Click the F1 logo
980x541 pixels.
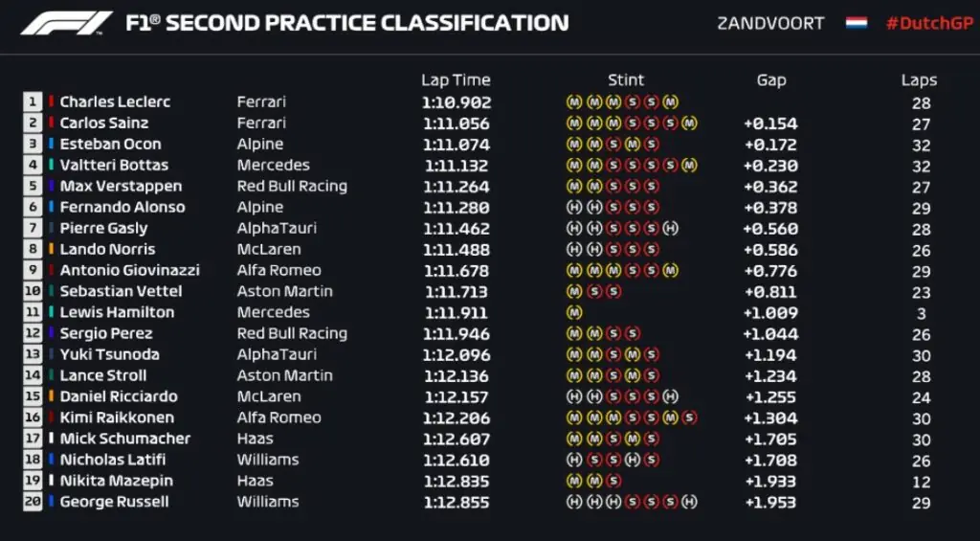point(65,23)
